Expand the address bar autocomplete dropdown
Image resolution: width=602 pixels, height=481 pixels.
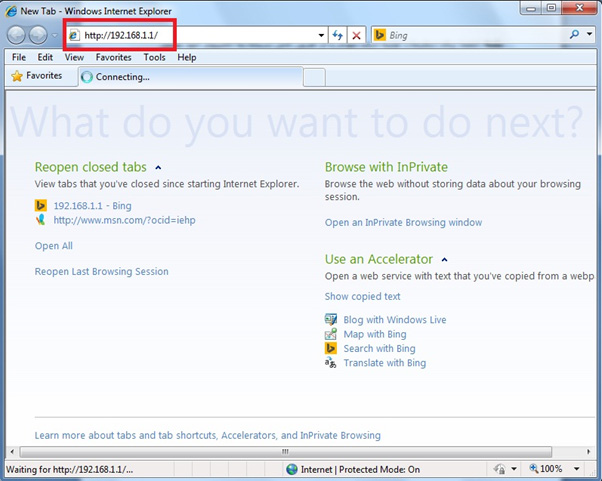point(321,35)
